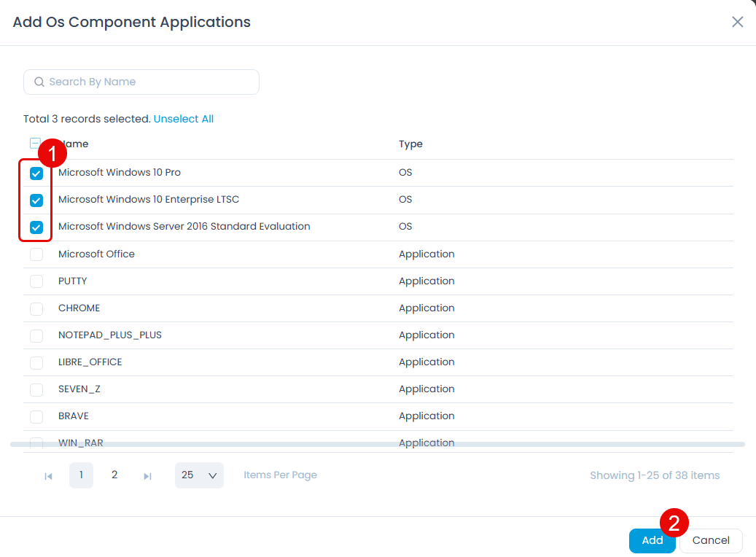Click the Add button
Screen dimensions: 756x557
coord(652,541)
